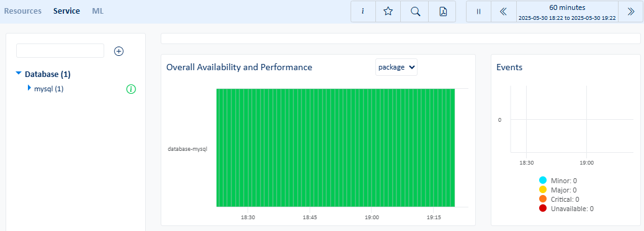Image resolution: width=644 pixels, height=231 pixels.
Task: Select the Service tab
Action: pyautogui.click(x=66, y=11)
